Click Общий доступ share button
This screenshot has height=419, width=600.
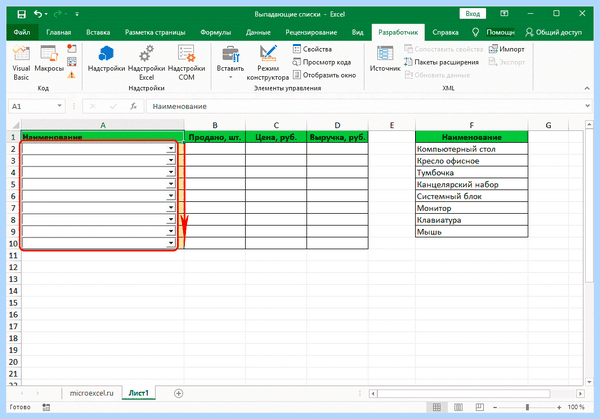[x=553, y=32]
